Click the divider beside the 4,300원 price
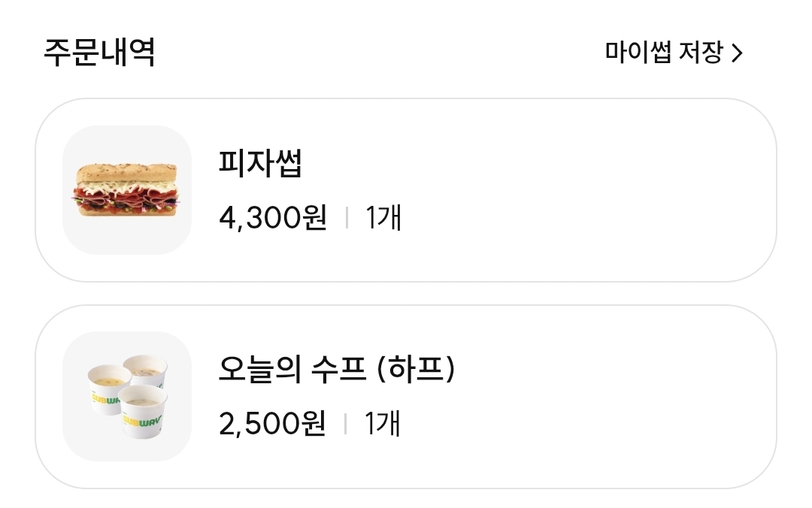The image size is (812, 508). click(346, 218)
